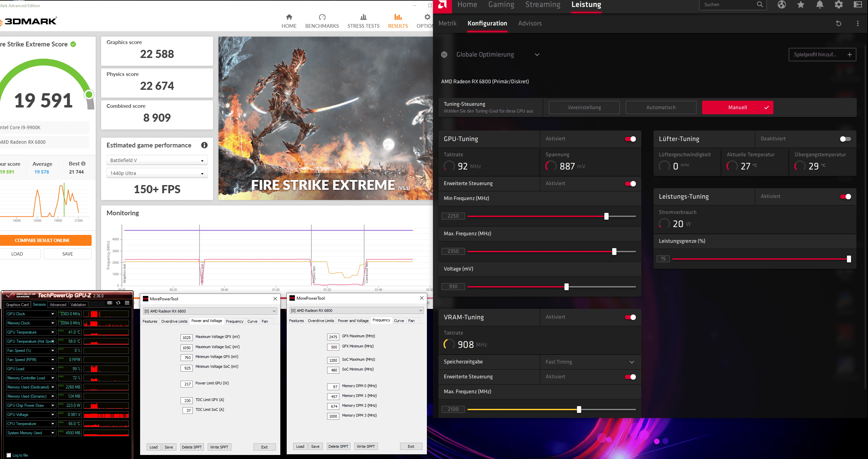Toggle Leistungs-Tuning switch
This screenshot has width=868, height=459.
tap(845, 197)
